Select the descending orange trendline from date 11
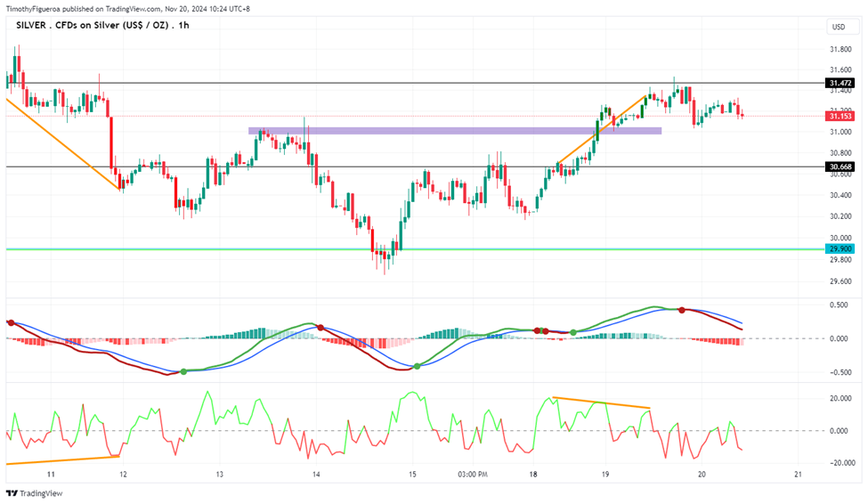868x504 pixels. pyautogui.click(x=62, y=144)
